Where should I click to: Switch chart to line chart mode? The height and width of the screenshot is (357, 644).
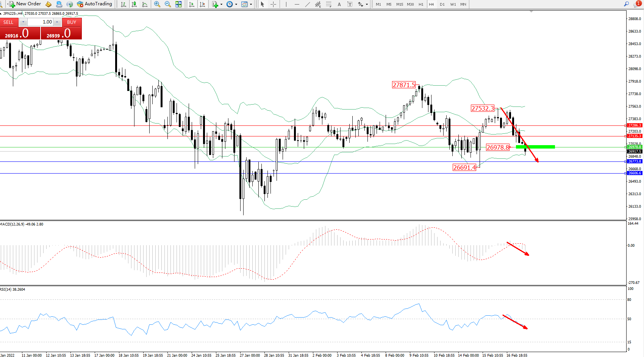tap(145, 4)
